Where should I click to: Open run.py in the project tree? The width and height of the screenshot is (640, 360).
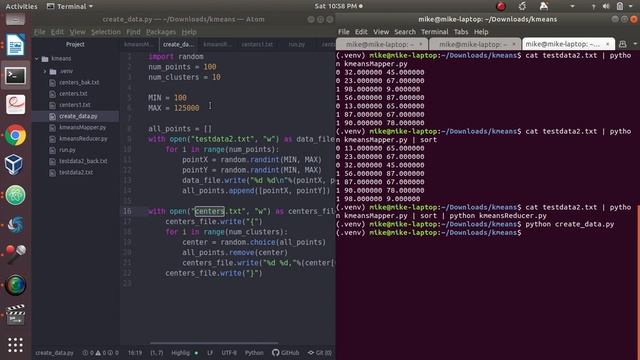[x=67, y=150]
